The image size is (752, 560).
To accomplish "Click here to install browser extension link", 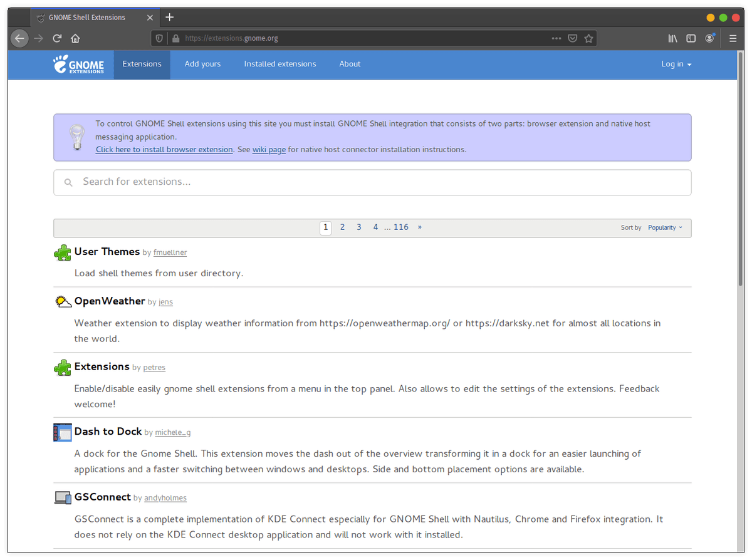I will [164, 150].
